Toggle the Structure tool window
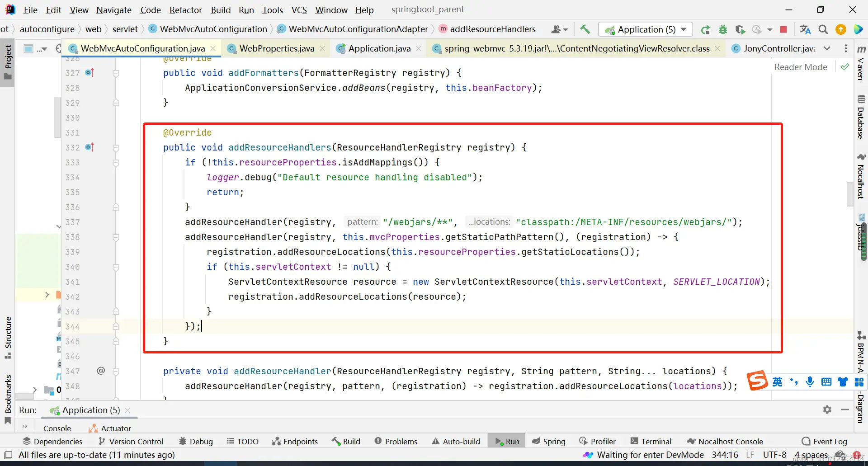 coord(8,338)
